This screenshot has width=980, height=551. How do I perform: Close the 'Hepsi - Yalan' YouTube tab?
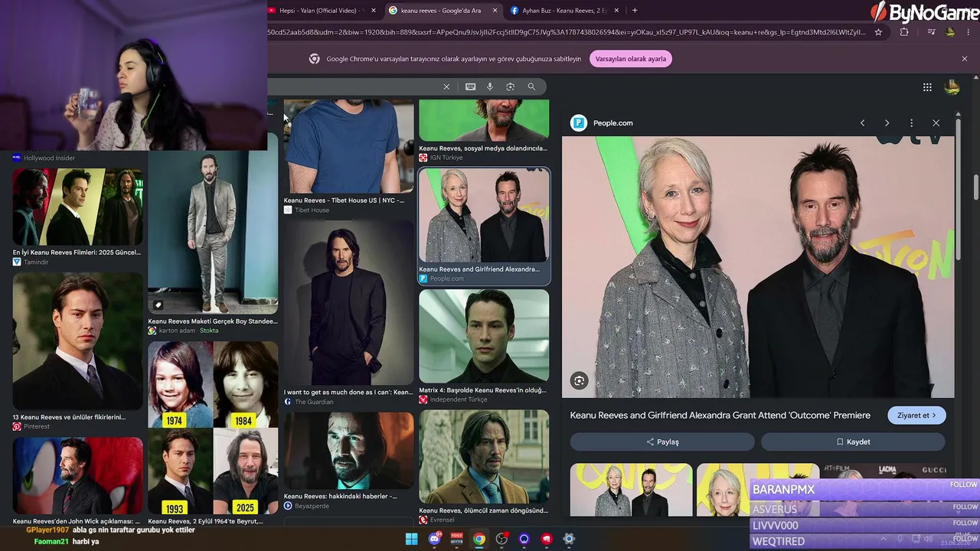(374, 11)
